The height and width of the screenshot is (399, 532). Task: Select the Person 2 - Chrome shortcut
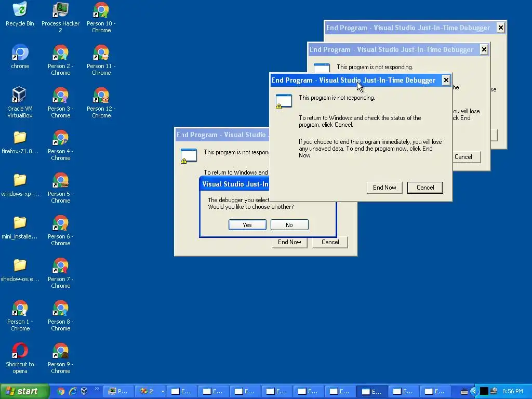click(60, 60)
